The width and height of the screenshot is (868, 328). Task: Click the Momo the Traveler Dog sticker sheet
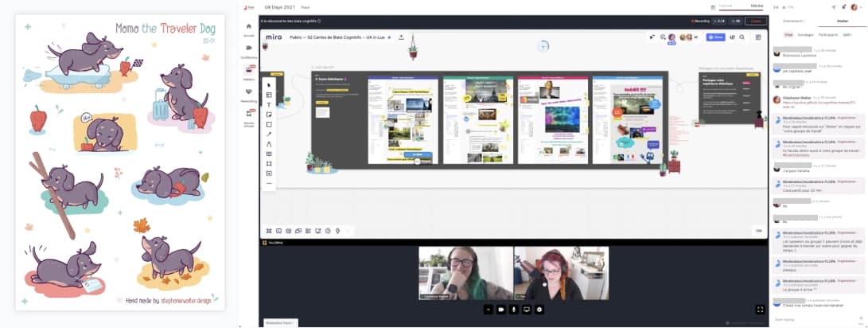[119, 162]
